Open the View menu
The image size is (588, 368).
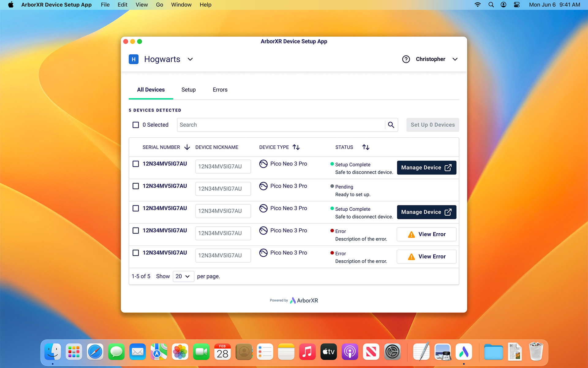point(141,5)
